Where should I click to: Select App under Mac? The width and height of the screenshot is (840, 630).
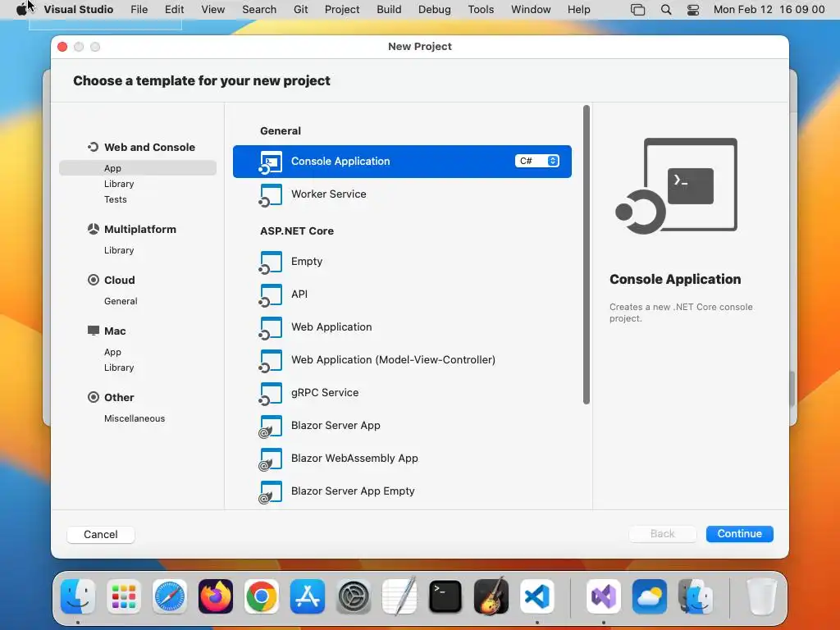112,352
